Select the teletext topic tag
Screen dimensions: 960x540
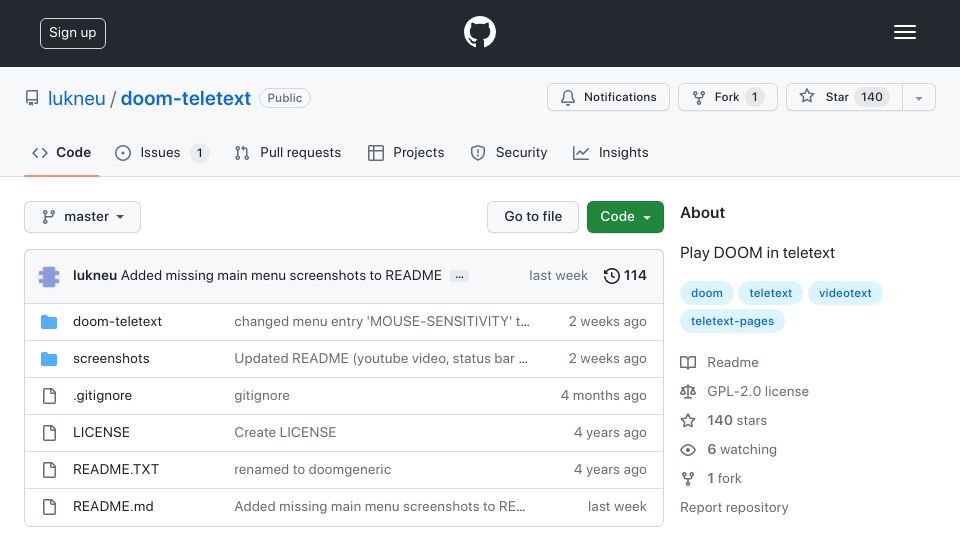click(x=770, y=293)
